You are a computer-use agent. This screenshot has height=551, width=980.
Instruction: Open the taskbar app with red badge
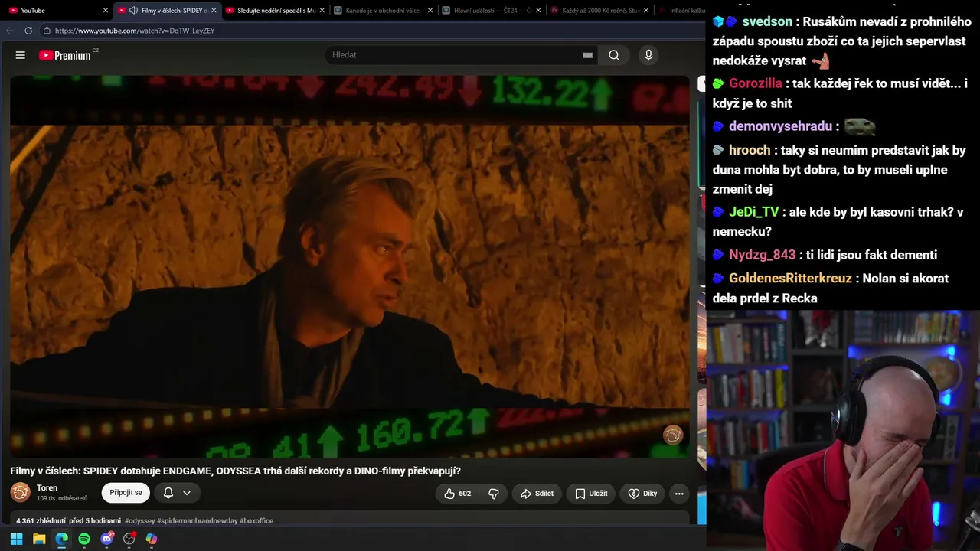coord(129,539)
